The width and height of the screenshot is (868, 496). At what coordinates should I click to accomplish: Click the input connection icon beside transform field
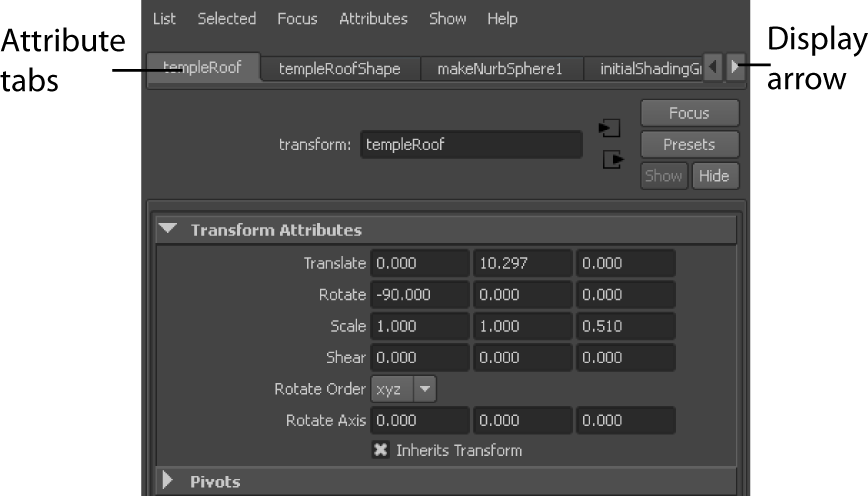[609, 129]
